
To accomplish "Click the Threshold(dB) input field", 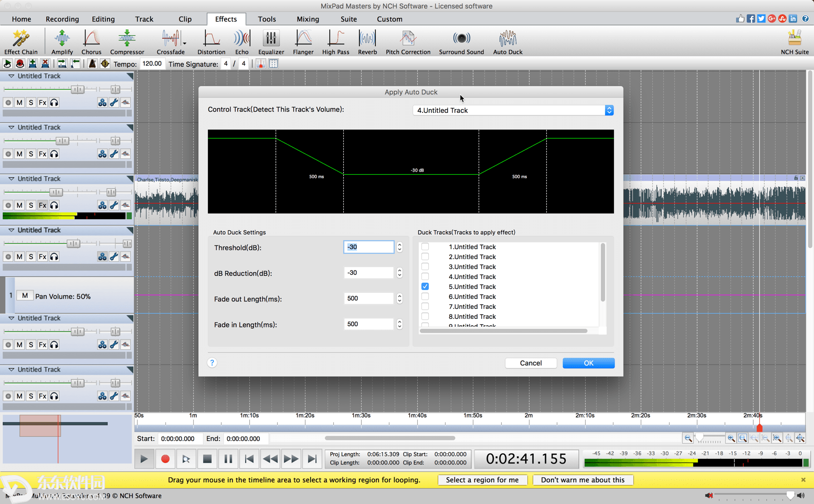I will pyautogui.click(x=368, y=247).
